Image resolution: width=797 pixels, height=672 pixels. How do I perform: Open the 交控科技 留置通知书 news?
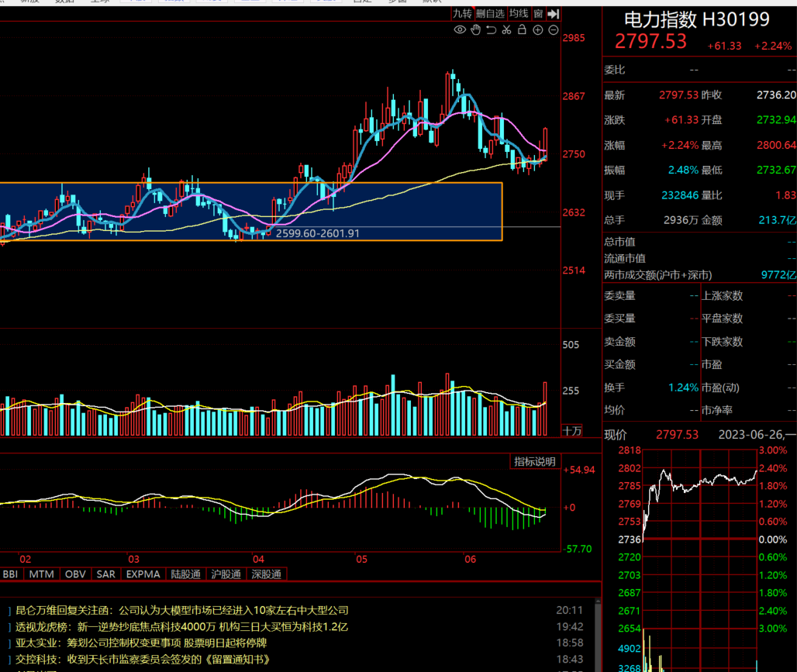coord(143,660)
